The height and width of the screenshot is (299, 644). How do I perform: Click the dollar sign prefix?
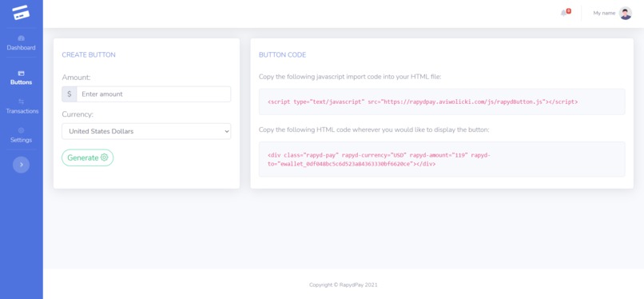tap(70, 94)
